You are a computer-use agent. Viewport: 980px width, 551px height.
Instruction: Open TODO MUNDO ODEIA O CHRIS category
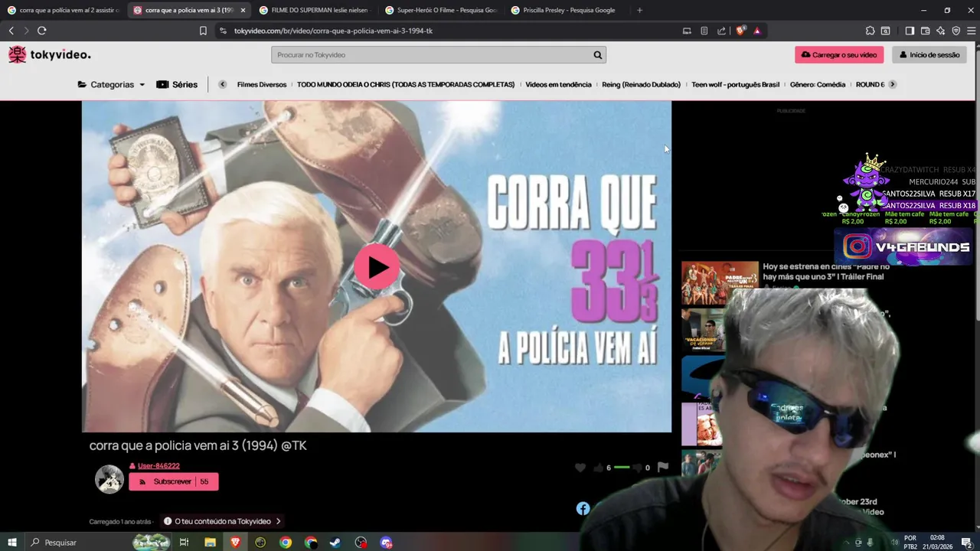click(x=406, y=84)
